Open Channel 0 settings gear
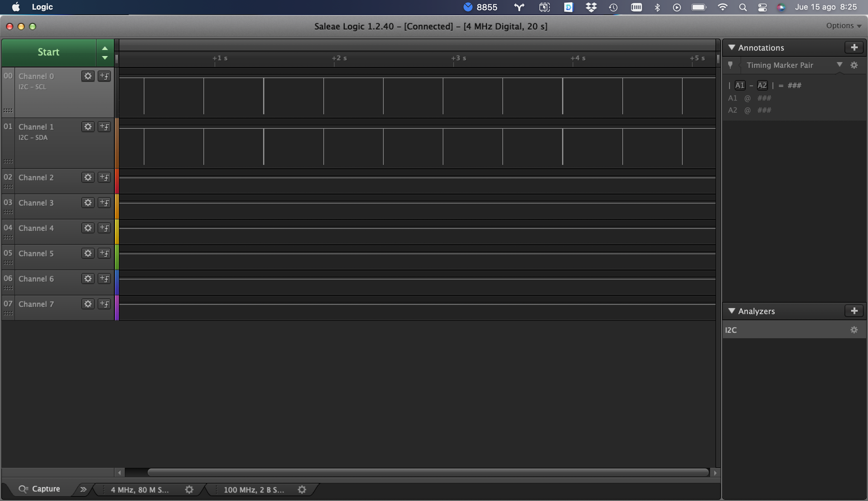Screen dimensions: 868x501 coord(88,76)
